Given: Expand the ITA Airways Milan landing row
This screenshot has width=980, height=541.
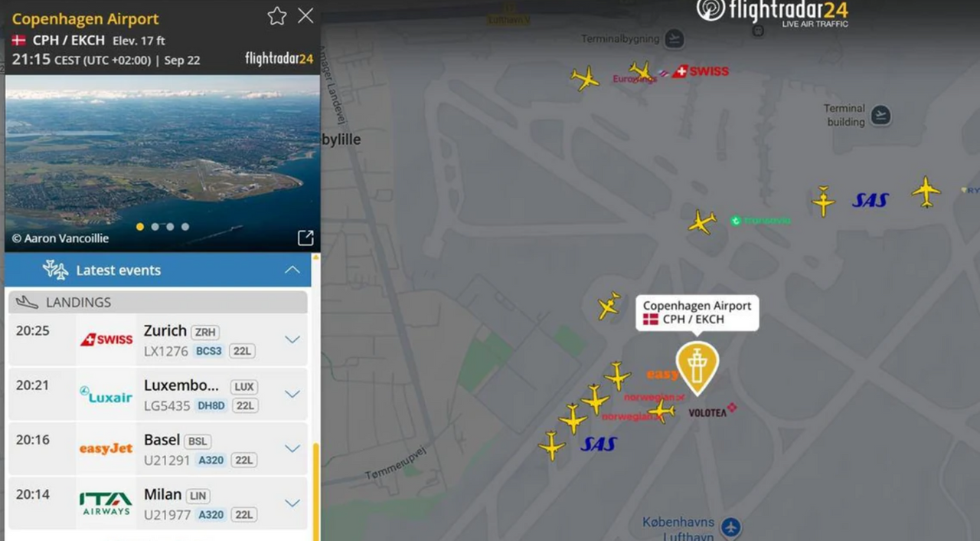Looking at the screenshot, I should (292, 503).
